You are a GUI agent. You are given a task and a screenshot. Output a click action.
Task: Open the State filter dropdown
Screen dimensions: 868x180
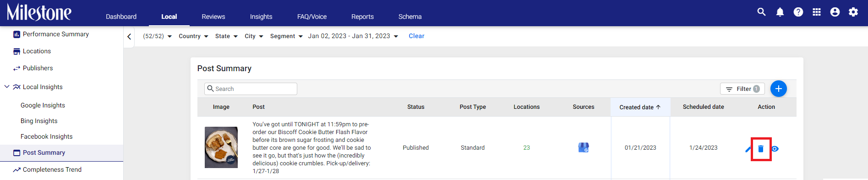tap(226, 36)
